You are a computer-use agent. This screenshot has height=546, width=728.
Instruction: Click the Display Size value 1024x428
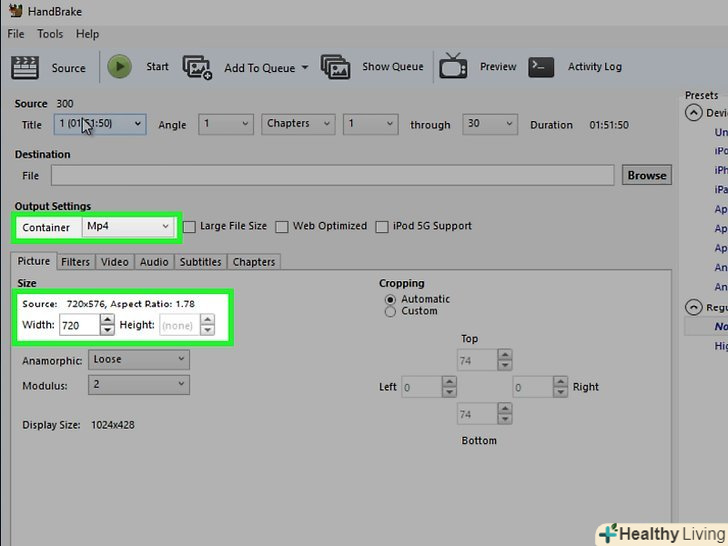tap(113, 425)
